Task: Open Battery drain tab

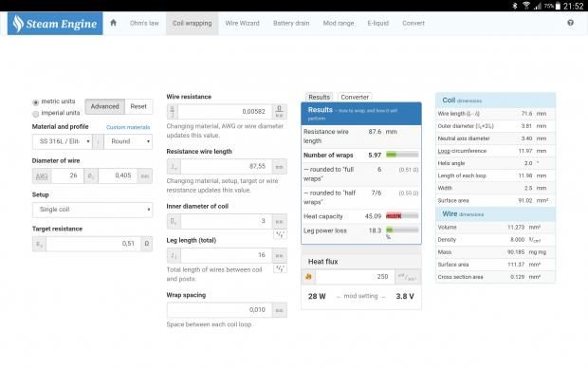Action: [x=291, y=24]
